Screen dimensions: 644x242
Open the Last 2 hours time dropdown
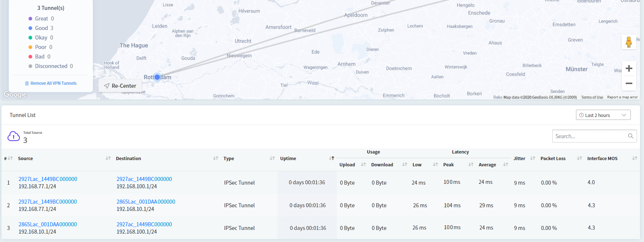pyautogui.click(x=603, y=115)
